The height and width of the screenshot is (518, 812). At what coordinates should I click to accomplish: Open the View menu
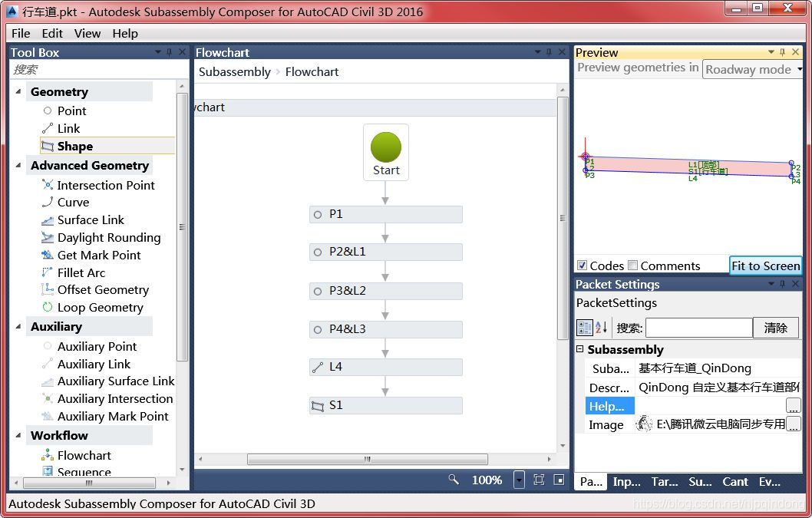pyautogui.click(x=87, y=34)
